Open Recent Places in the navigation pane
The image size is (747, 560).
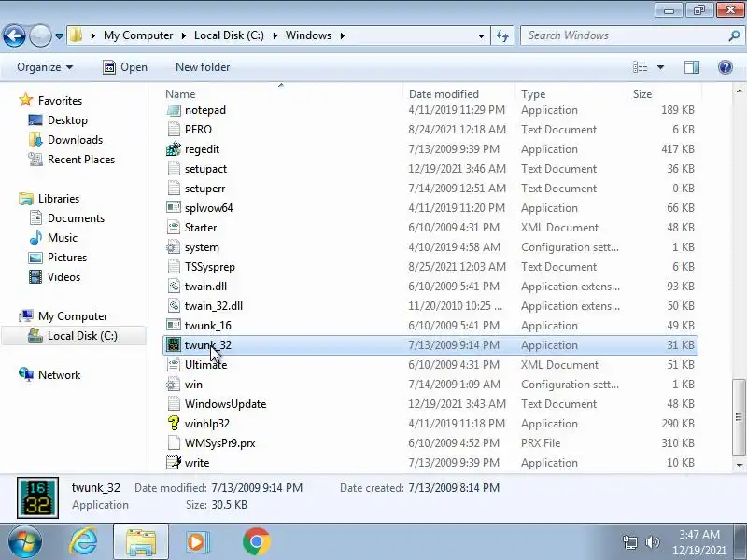click(x=81, y=159)
